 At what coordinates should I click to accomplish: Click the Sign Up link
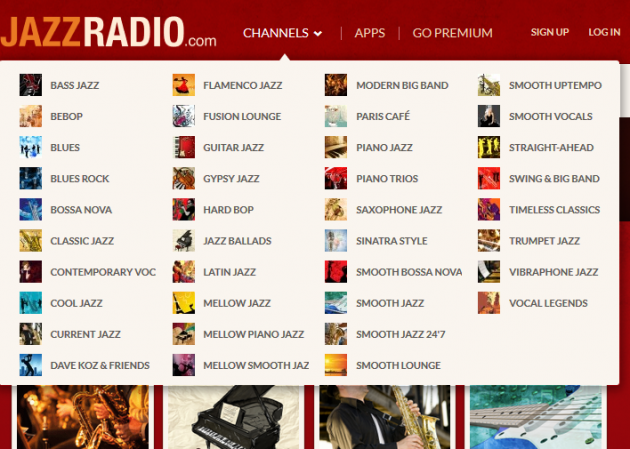[549, 32]
